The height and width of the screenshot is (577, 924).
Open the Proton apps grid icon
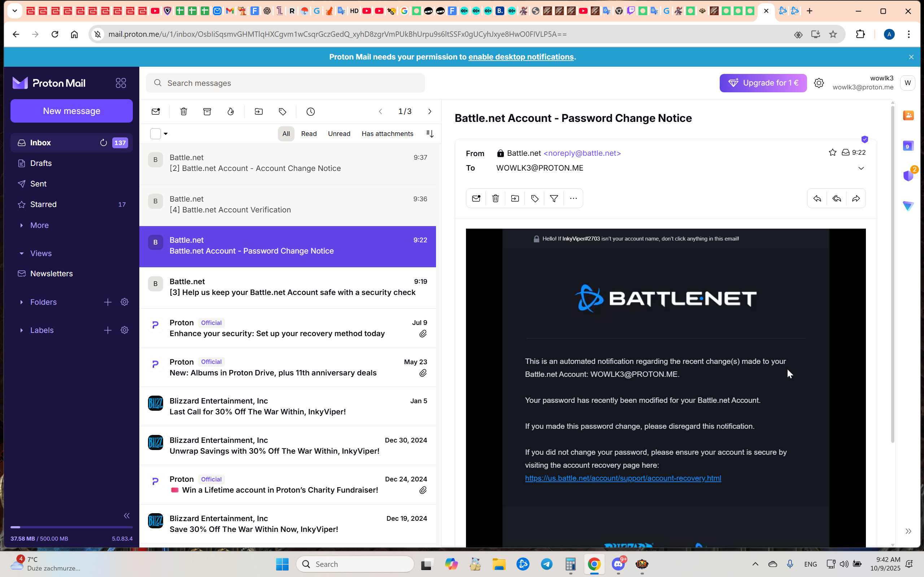tap(121, 83)
